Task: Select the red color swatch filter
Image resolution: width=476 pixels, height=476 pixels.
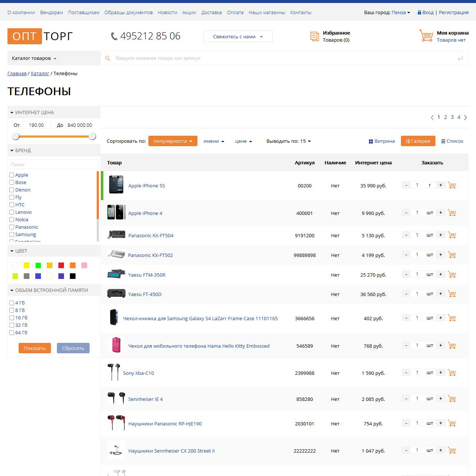Action: coord(61,265)
